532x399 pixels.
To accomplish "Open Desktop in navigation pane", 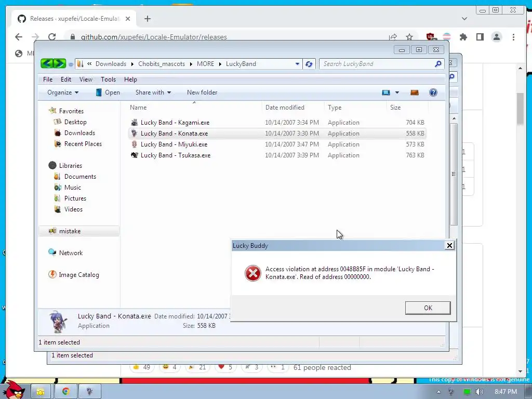I will 75,122.
